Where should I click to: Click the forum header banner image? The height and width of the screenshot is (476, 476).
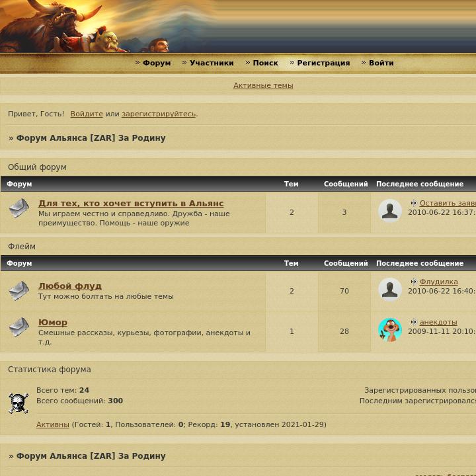(x=238, y=26)
